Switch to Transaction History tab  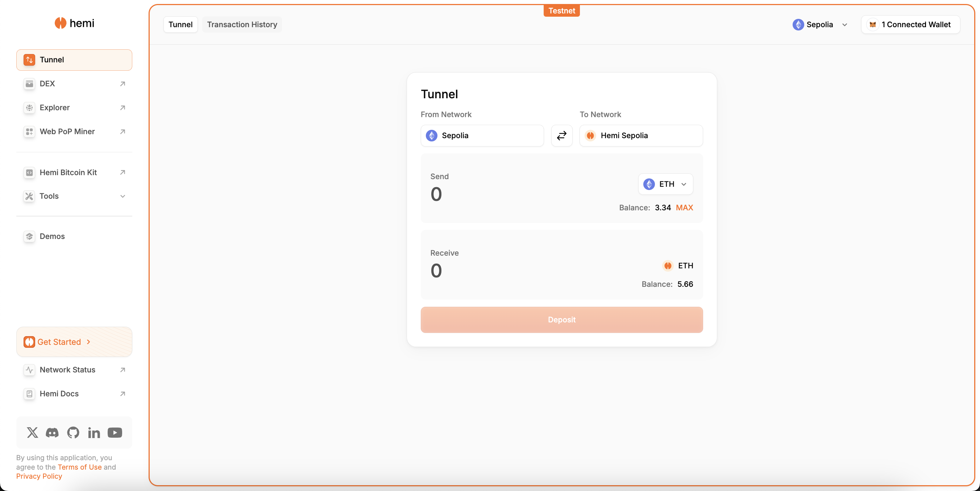242,25
